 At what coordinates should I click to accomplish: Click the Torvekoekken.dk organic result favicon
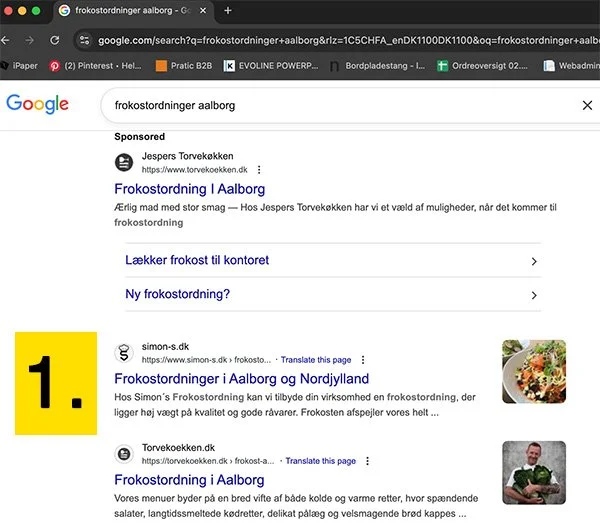pyautogui.click(x=124, y=454)
